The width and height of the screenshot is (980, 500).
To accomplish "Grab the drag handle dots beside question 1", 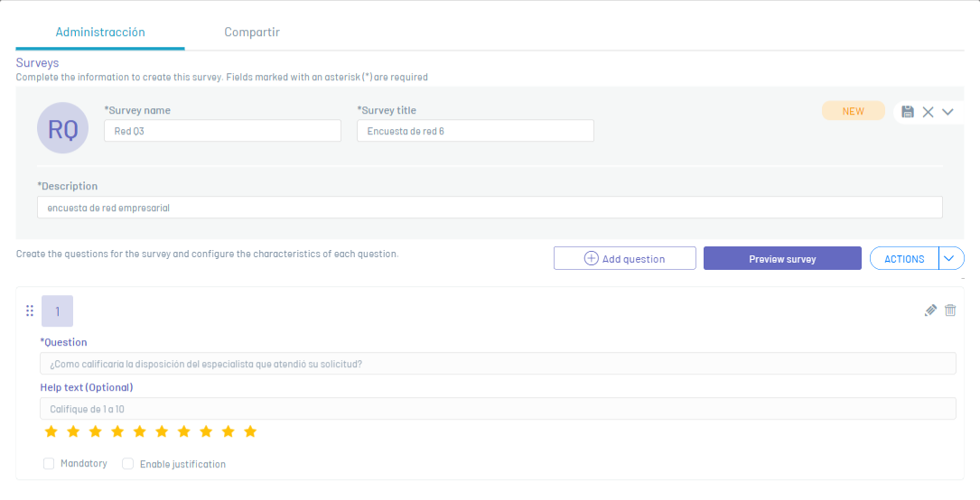I will coord(29,310).
